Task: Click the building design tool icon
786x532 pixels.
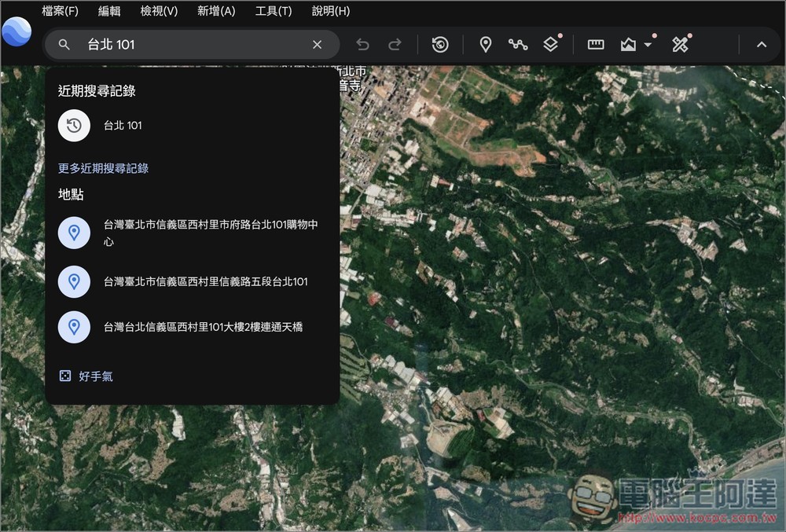Action: pyautogui.click(x=628, y=45)
